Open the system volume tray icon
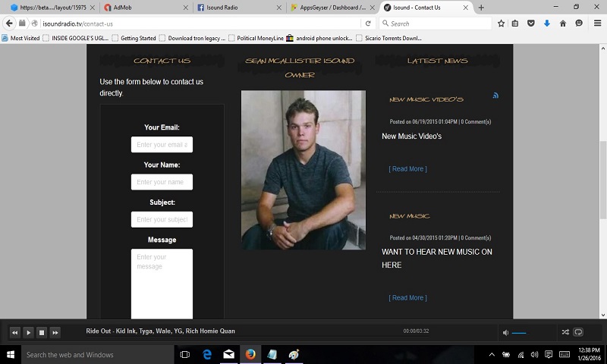607x364 pixels. [x=535, y=355]
